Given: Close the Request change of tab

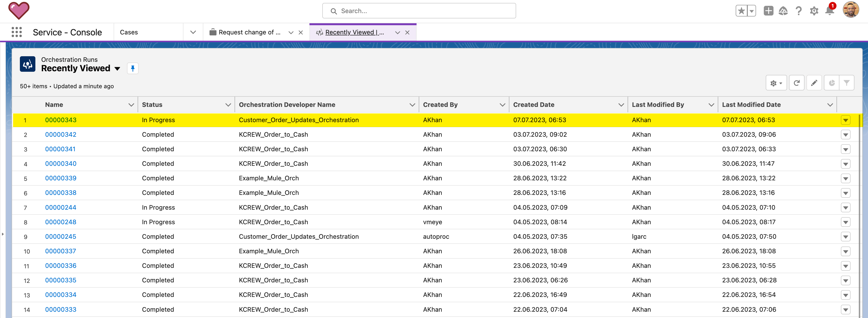Looking at the screenshot, I should click(x=301, y=33).
